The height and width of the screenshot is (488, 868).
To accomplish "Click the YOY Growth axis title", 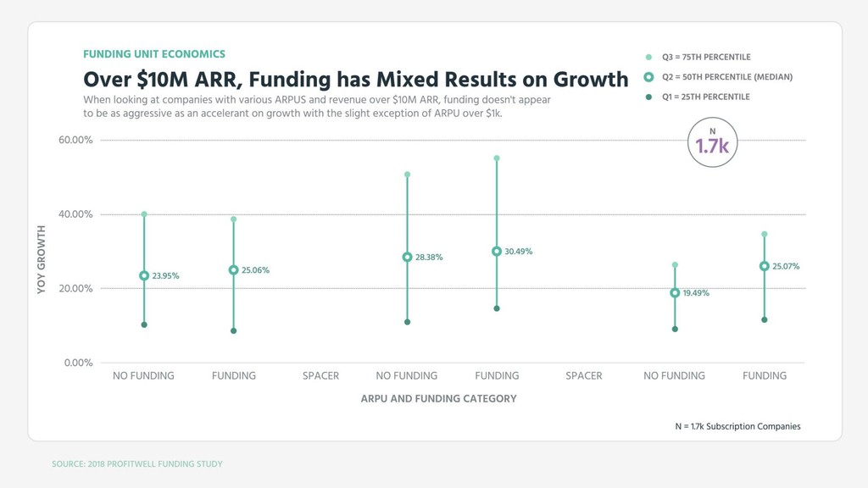I will tap(42, 259).
